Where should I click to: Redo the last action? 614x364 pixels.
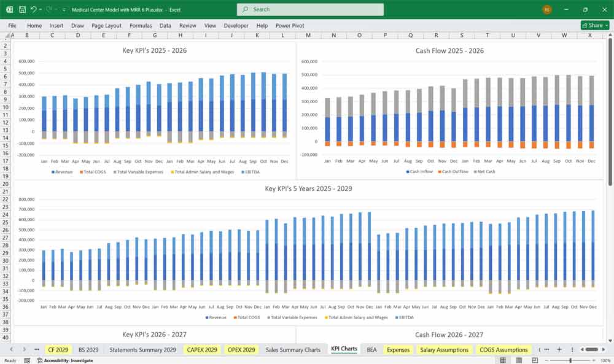48,9
